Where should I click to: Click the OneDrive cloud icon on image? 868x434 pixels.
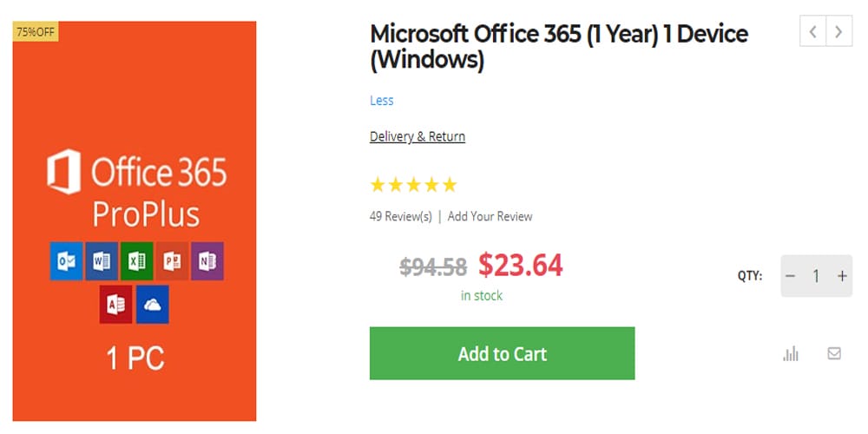click(x=153, y=304)
